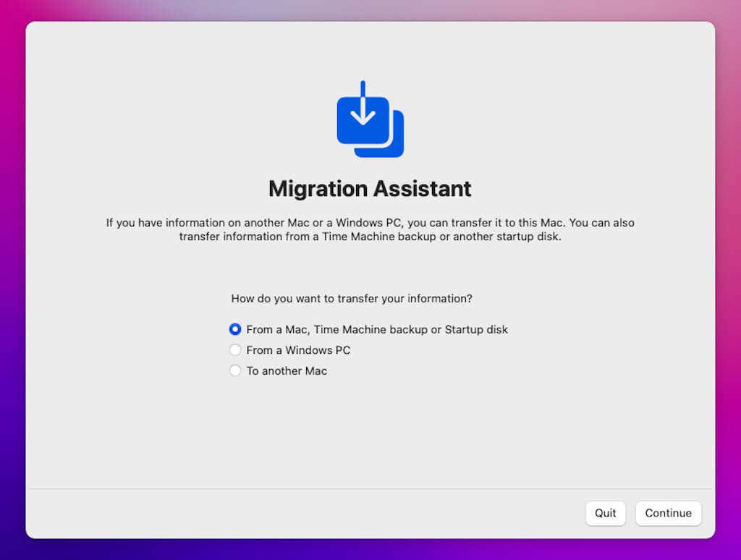Viewport: 741px width, 560px height.
Task: Click the paragraph about transferring information to this Mac
Action: (x=370, y=229)
